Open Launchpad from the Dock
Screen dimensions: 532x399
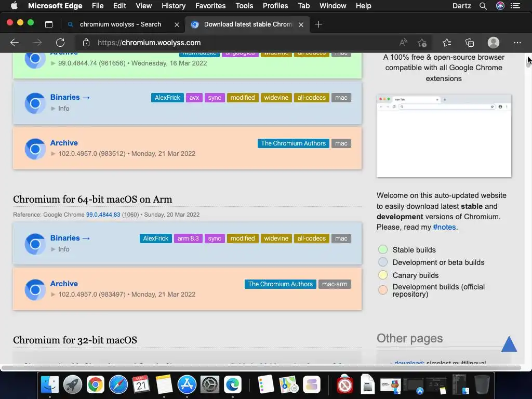tap(73, 384)
